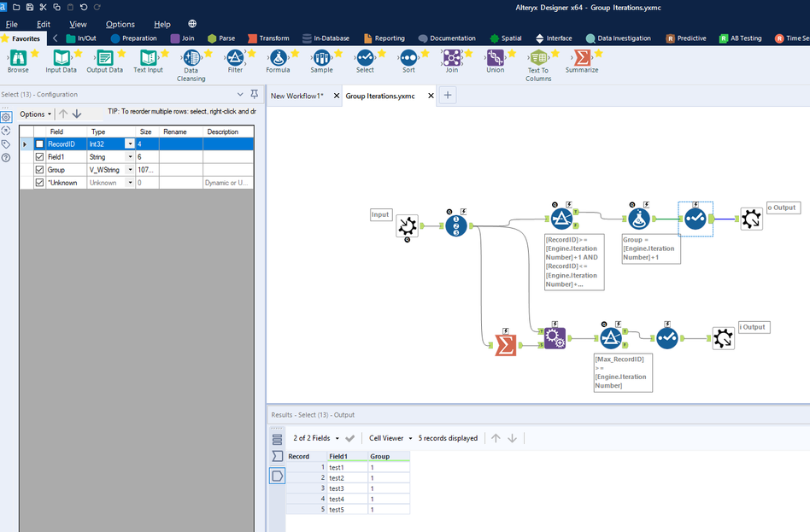The height and width of the screenshot is (532, 810).
Task: Select the Browse tool in Favorites
Action: (18, 61)
